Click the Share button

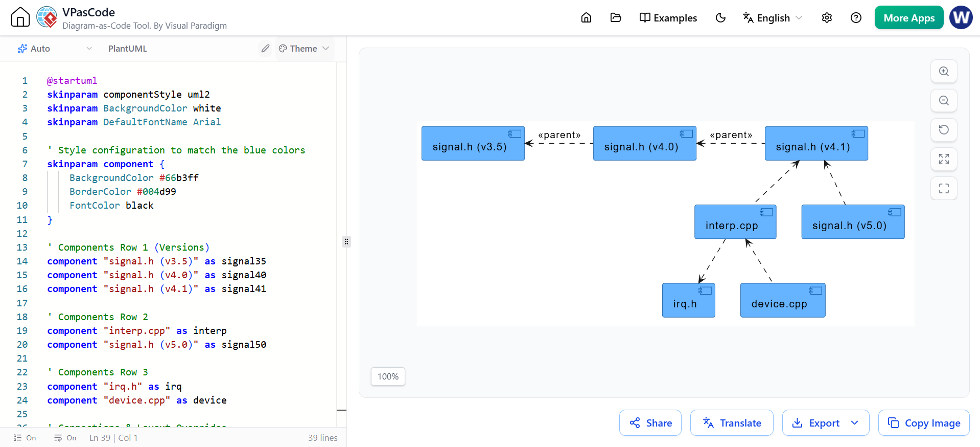tap(650, 423)
